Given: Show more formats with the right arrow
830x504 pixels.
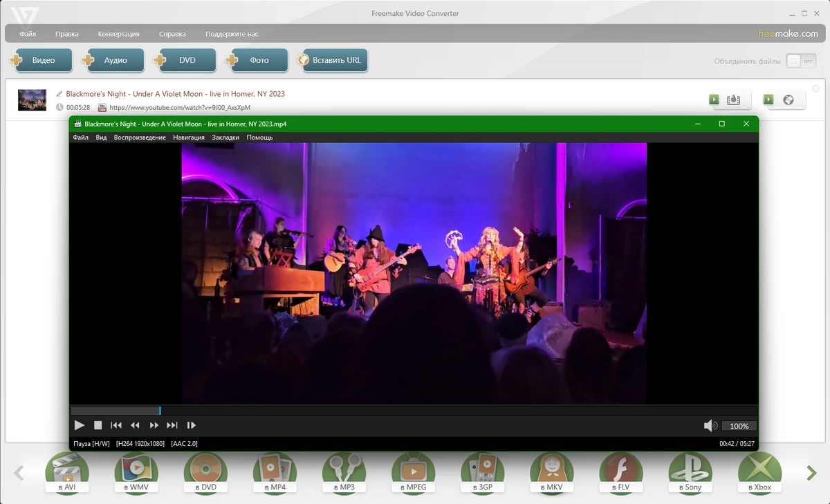Looking at the screenshot, I should (811, 473).
